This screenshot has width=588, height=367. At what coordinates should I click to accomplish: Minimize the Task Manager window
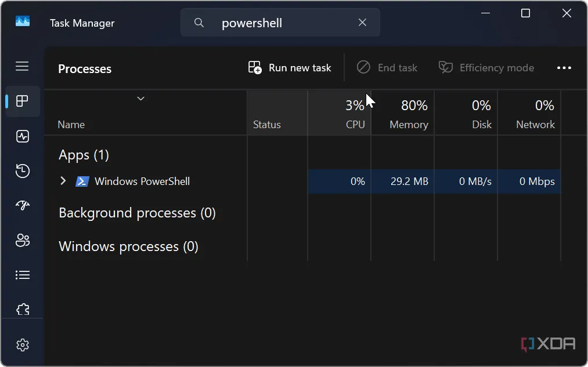486,13
